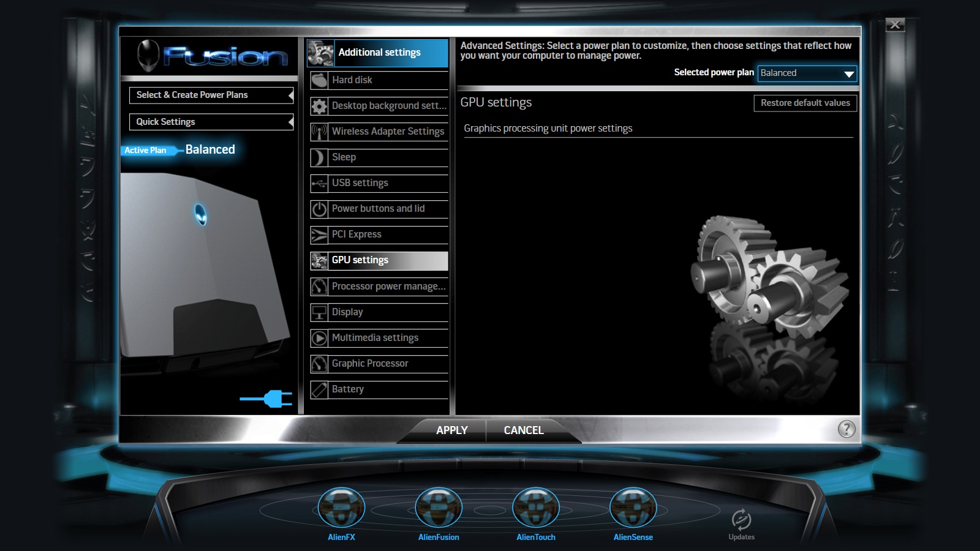
Task: Select the Display category
Action: 379,312
